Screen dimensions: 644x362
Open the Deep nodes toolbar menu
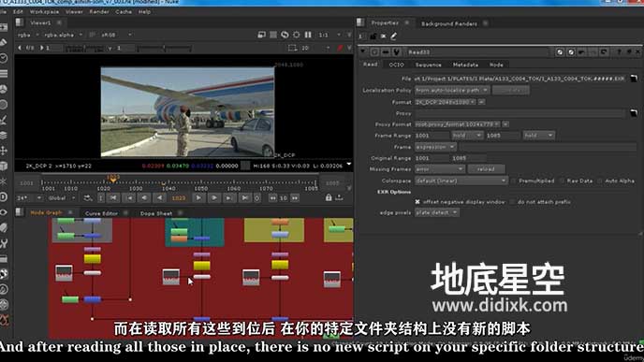coord(4,196)
